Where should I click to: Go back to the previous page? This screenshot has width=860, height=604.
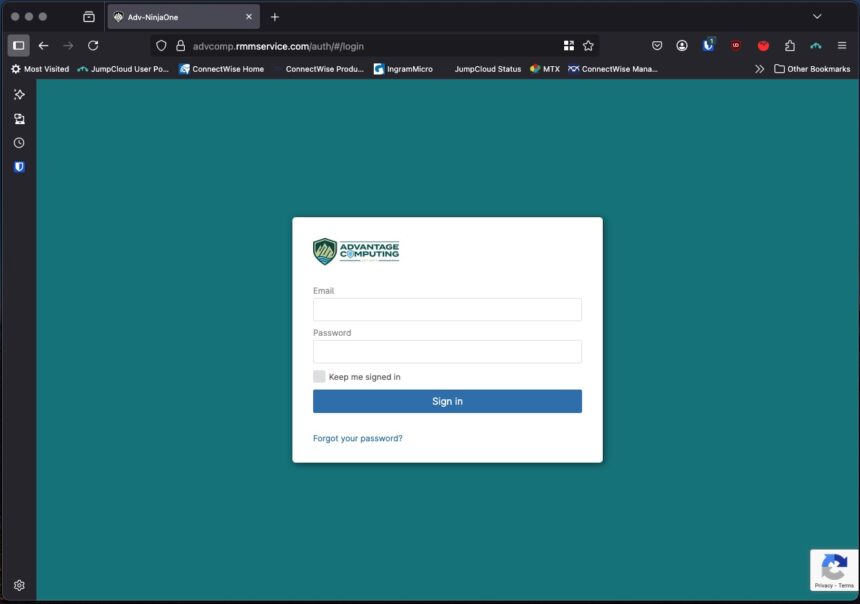[43, 46]
